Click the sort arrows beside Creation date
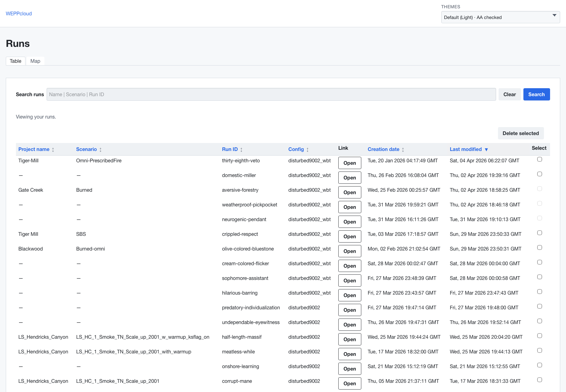Image resolution: width=566 pixels, height=392 pixels. [x=403, y=150]
